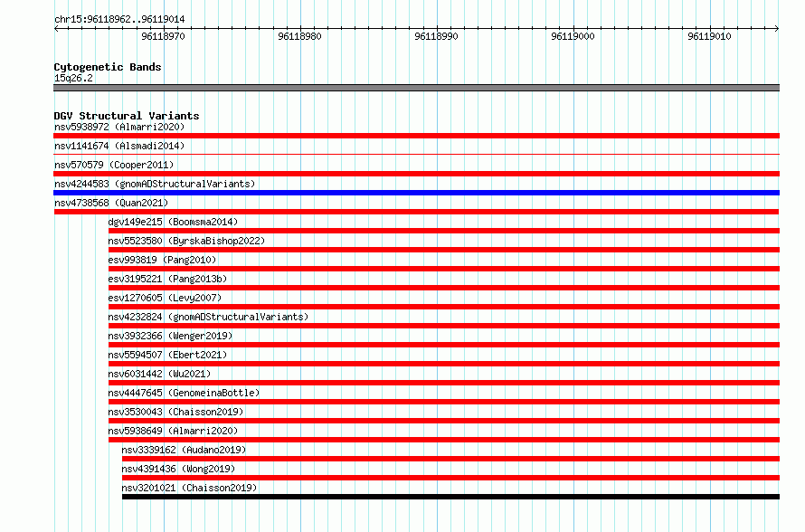The height and width of the screenshot is (532, 805).
Task: Click the right arrow of the ruler
Action: (x=777, y=29)
